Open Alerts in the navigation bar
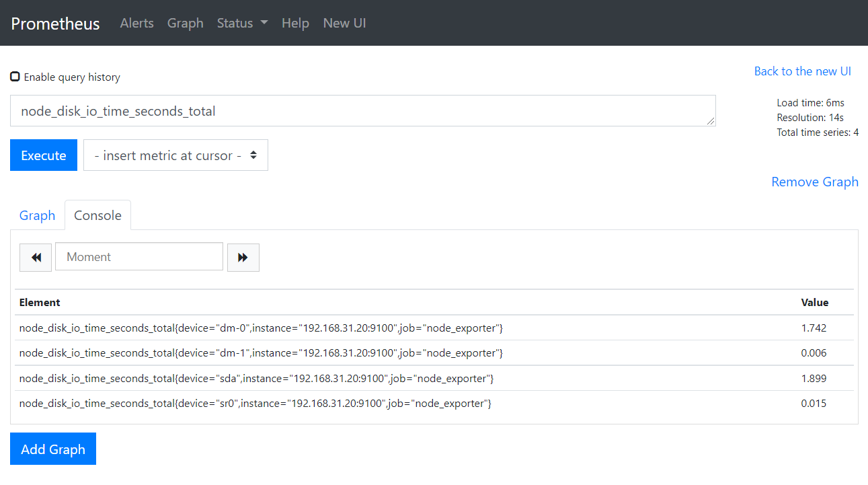 [x=136, y=23]
